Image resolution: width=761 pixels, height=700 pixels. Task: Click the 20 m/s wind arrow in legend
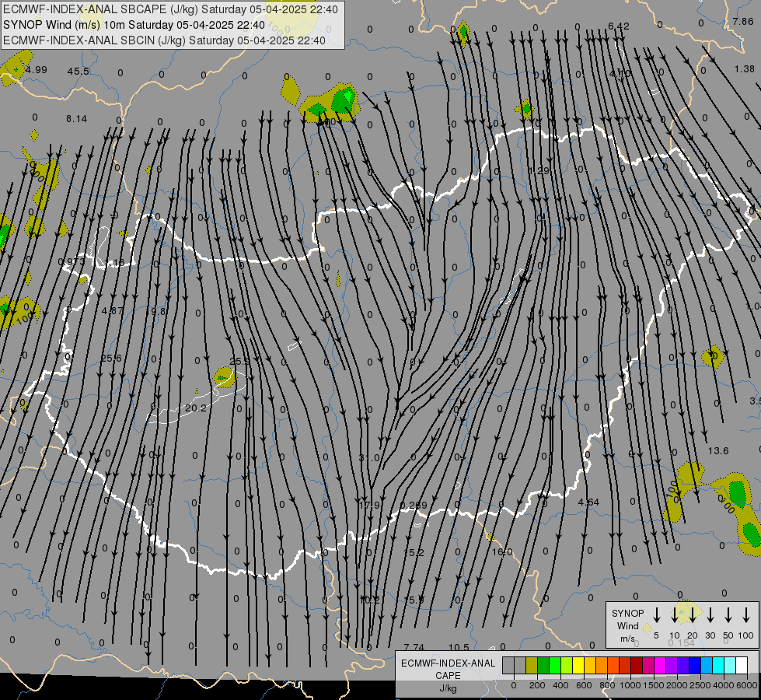tap(693, 615)
